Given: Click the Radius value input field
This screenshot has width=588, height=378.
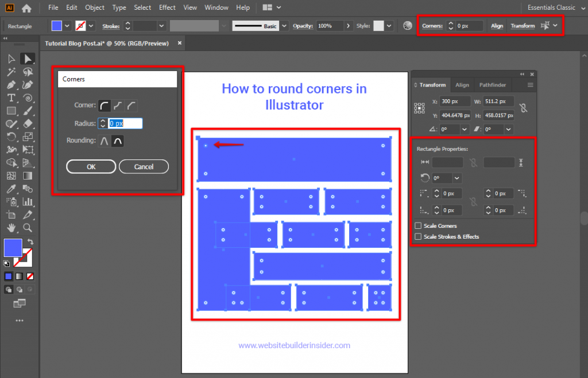Looking at the screenshot, I should 125,123.
